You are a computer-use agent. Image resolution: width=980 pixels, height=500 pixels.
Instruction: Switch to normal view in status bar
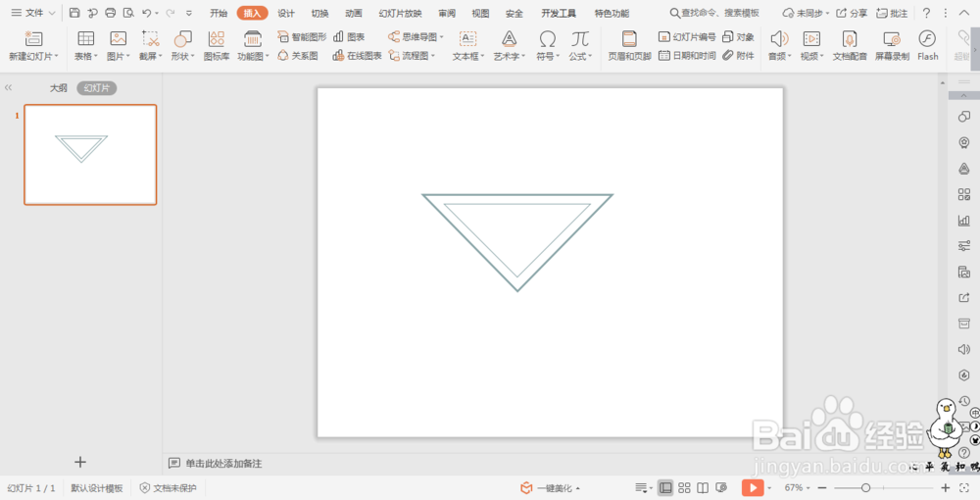[x=665, y=487]
